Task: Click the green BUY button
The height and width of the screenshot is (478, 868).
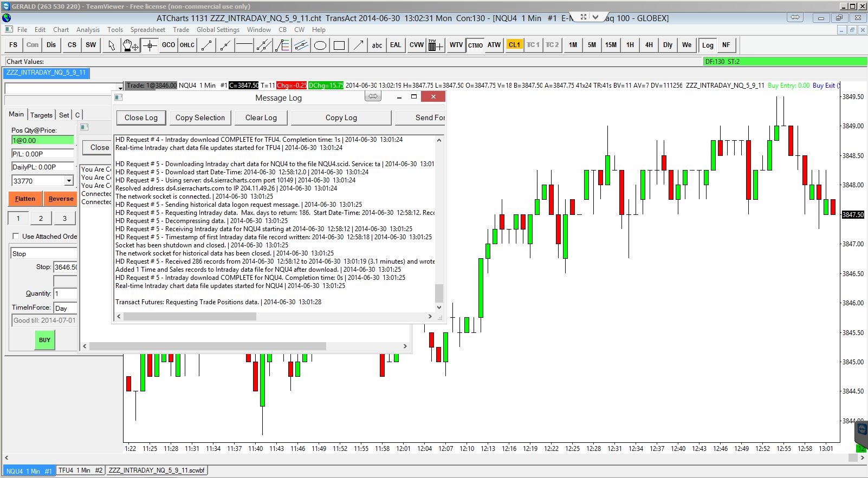Action: pyautogui.click(x=44, y=340)
